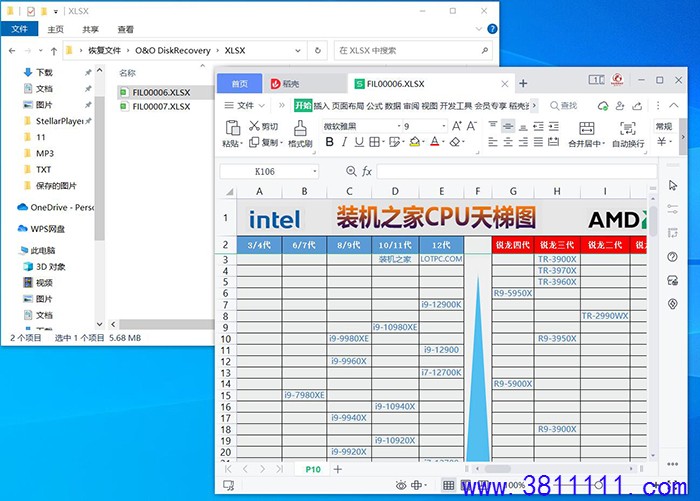Click the horizontal scrollbar in the spreadsheet
This screenshot has width=700, height=501.
click(498, 469)
